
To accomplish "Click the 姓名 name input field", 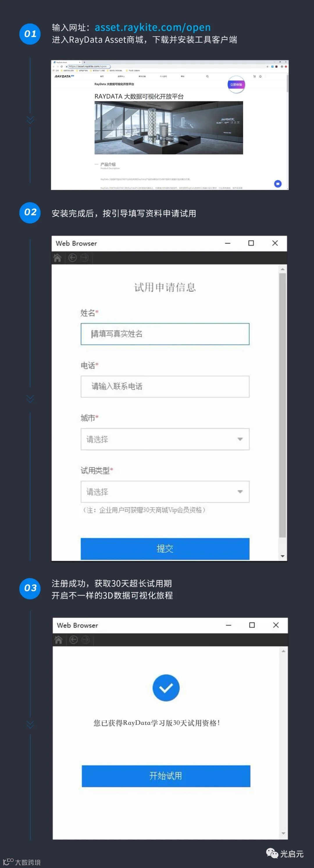I will (x=165, y=334).
